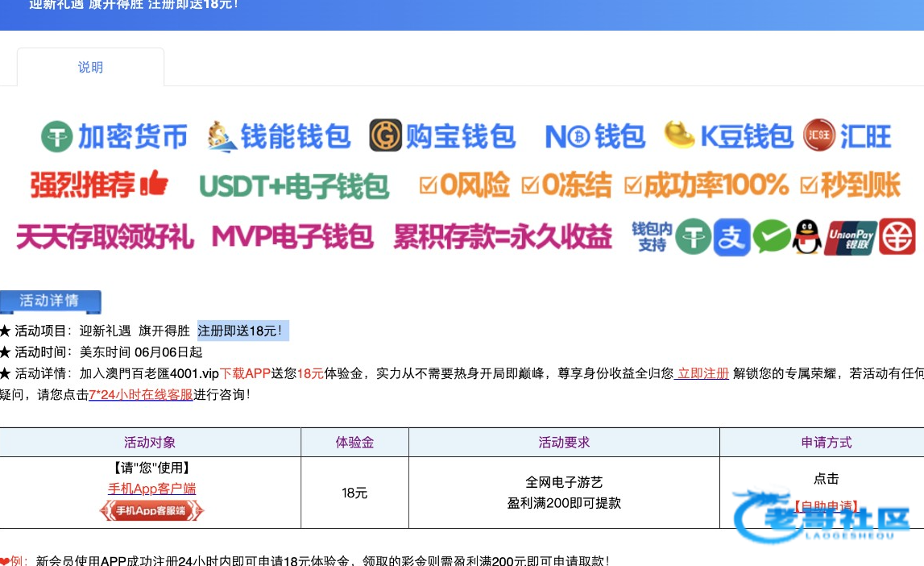Click the blue 活动详情 button
This screenshot has height=566, width=924.
50,302
